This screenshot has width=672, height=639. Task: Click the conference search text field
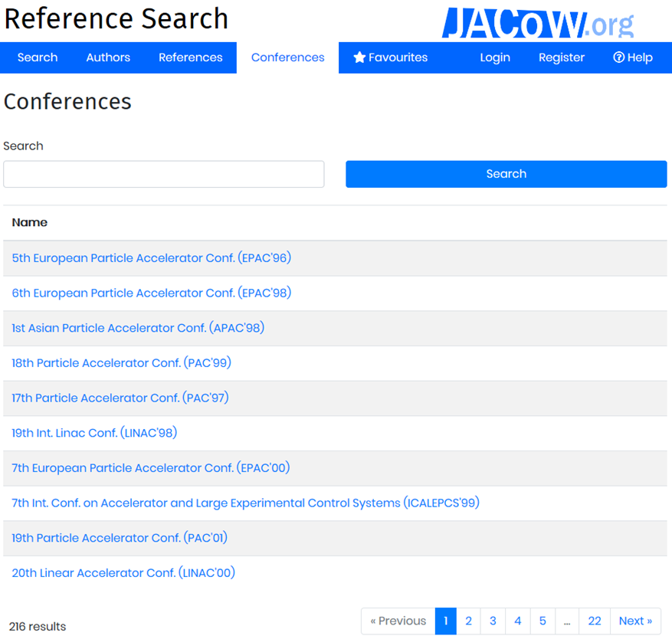pos(164,174)
